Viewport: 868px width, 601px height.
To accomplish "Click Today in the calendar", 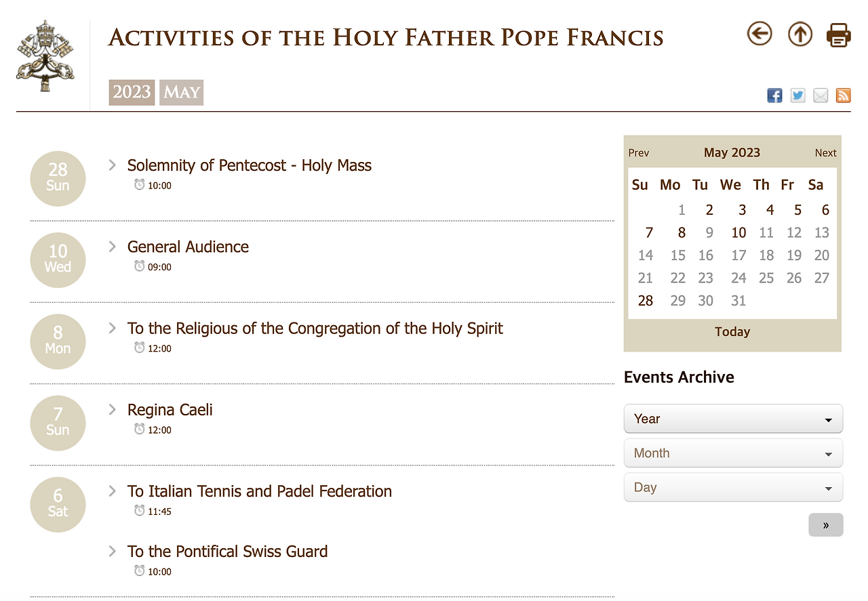I will [732, 331].
